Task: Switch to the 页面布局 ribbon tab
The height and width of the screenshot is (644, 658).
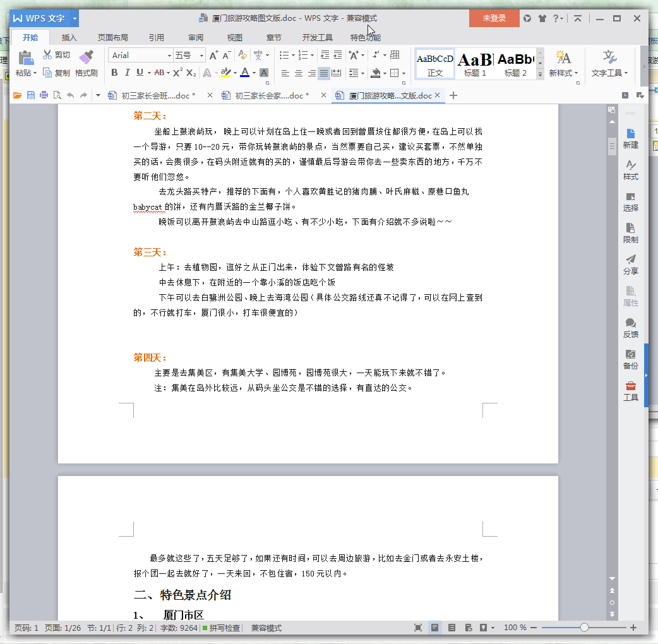Action: coord(112,38)
